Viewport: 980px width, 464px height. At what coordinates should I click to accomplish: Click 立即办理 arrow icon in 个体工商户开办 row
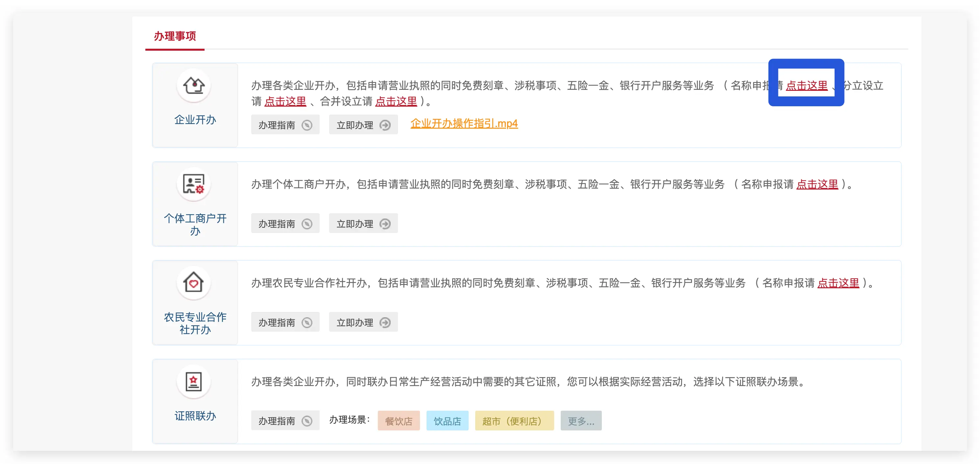pos(385,223)
